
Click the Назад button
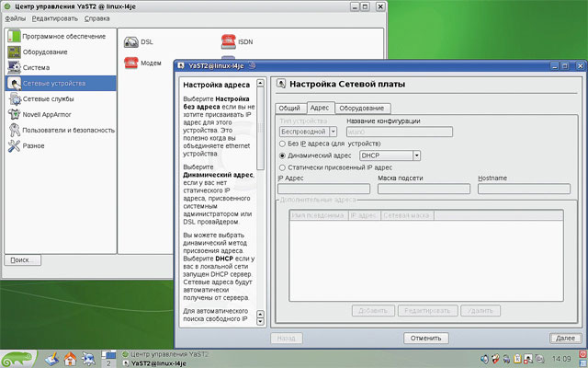pyautogui.click(x=286, y=338)
